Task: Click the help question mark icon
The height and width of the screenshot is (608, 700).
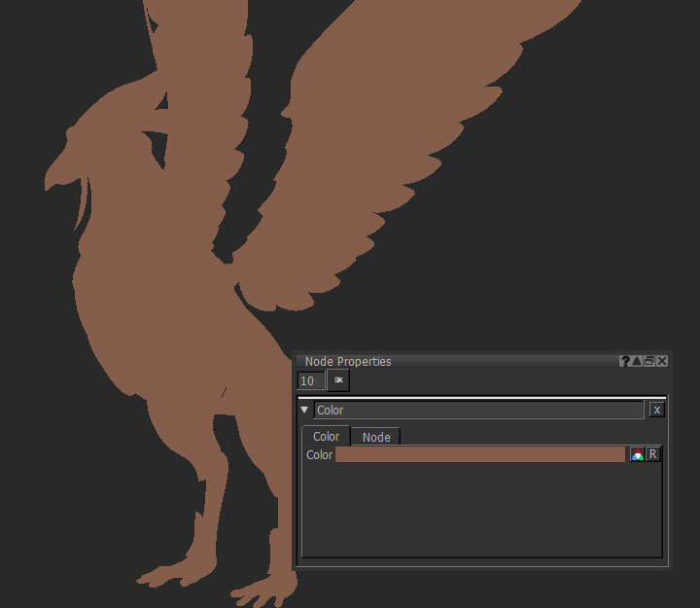Action: [625, 361]
